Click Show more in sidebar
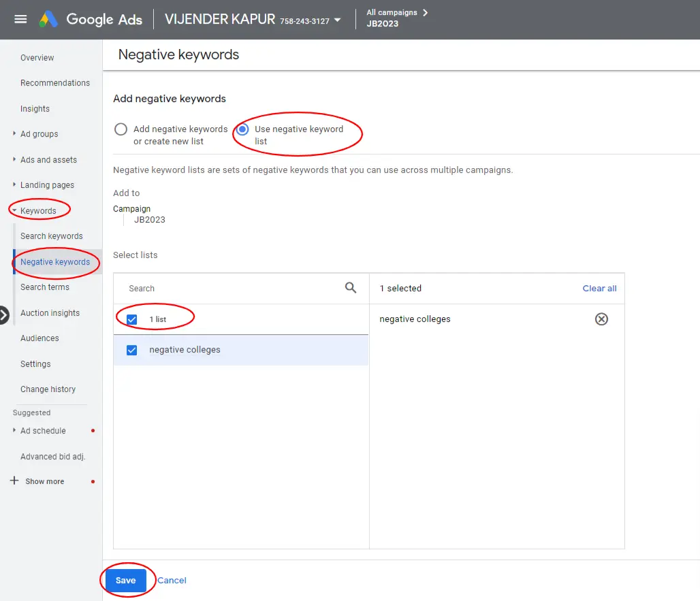 coord(45,481)
